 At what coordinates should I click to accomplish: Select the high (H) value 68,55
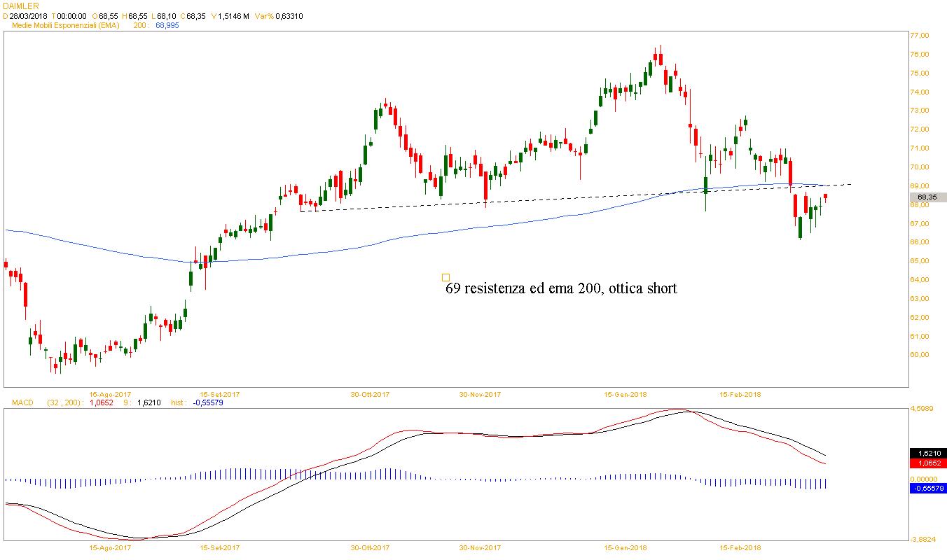pos(137,15)
